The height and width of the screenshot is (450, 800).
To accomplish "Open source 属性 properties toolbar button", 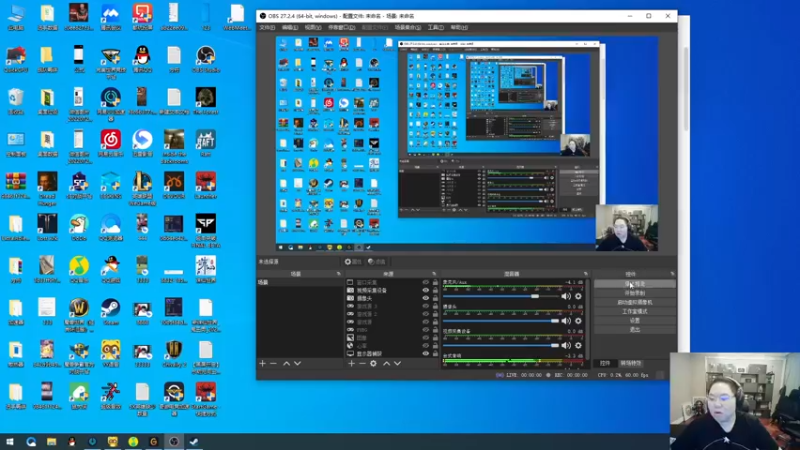I will coord(353,262).
